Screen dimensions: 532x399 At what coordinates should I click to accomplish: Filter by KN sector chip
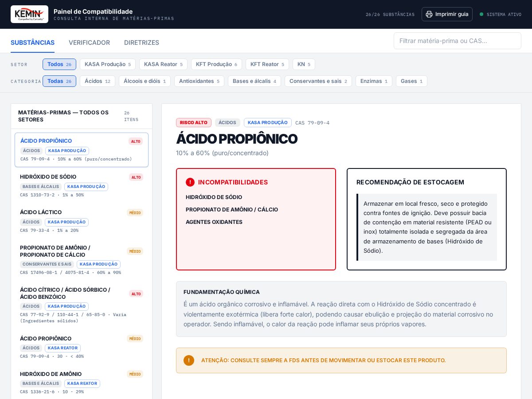(304, 64)
